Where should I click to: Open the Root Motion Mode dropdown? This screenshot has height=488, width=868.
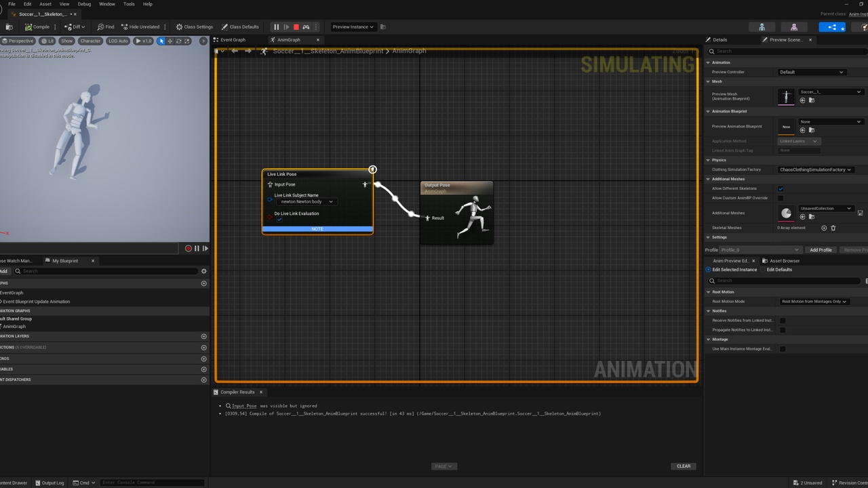pyautogui.click(x=814, y=302)
